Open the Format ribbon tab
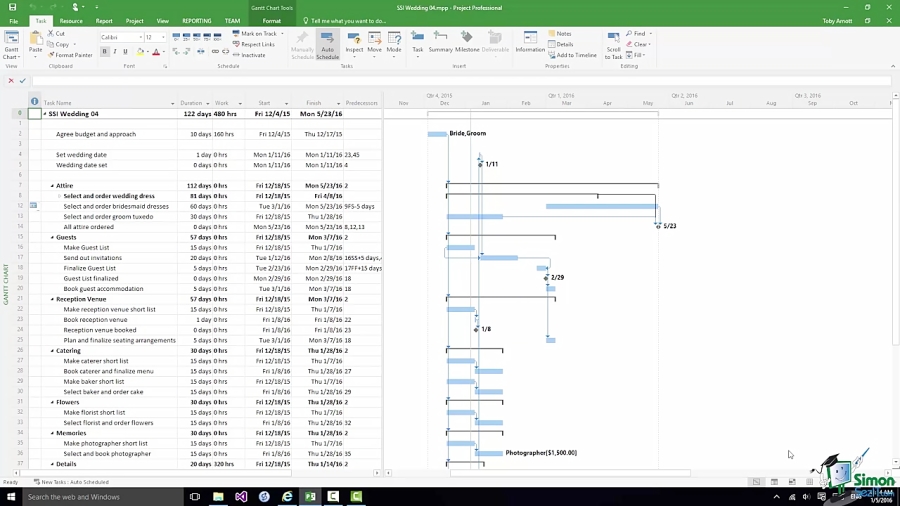The image size is (900, 506). [271, 21]
